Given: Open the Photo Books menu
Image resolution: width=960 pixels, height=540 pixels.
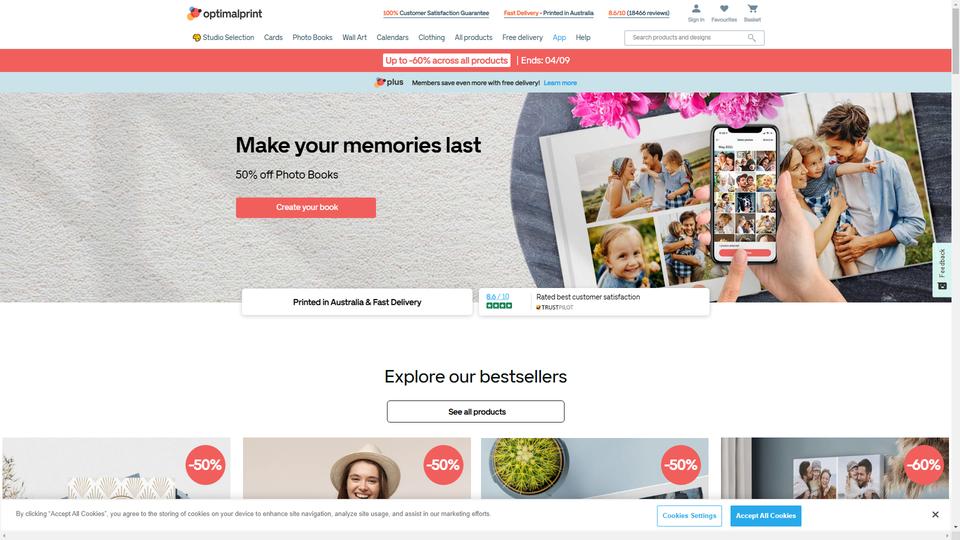Looking at the screenshot, I should [312, 37].
